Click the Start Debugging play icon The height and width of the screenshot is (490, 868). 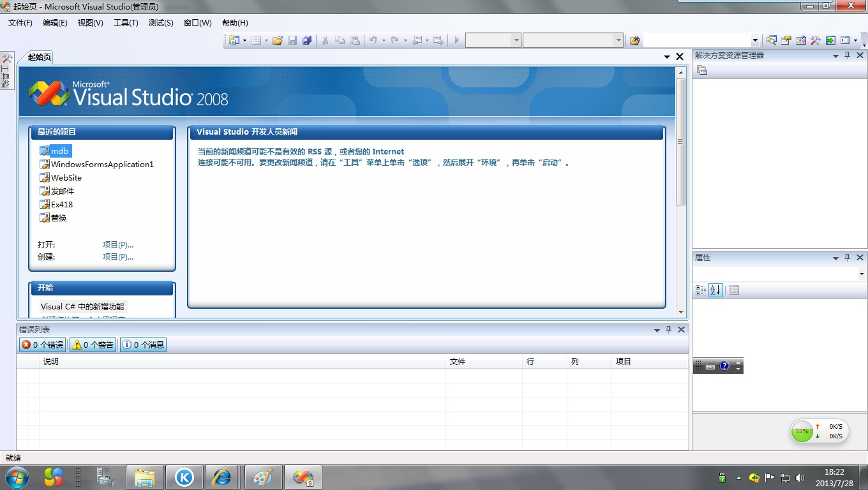pos(456,40)
